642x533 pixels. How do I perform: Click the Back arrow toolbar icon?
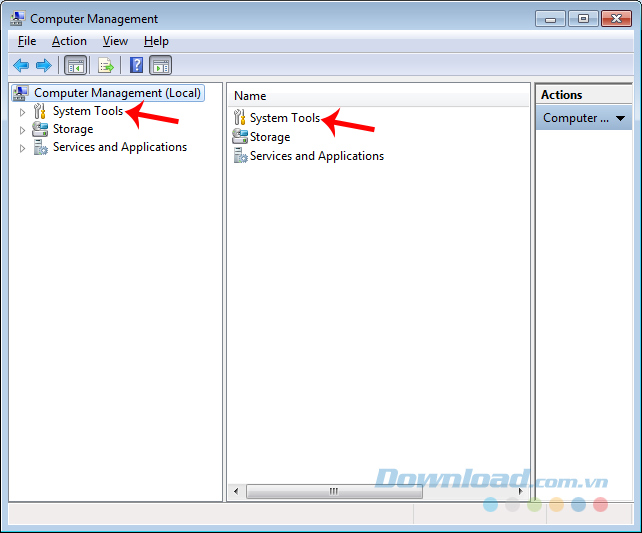(x=21, y=65)
